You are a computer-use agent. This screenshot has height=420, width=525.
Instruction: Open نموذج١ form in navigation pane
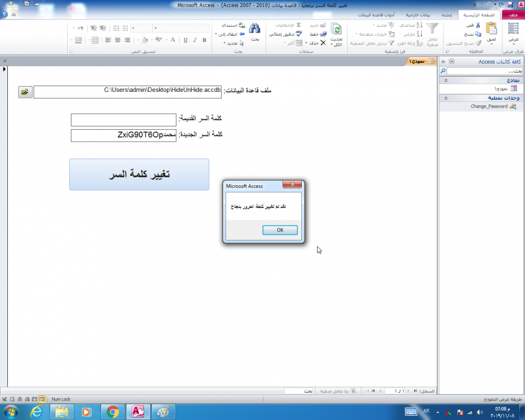click(506, 89)
